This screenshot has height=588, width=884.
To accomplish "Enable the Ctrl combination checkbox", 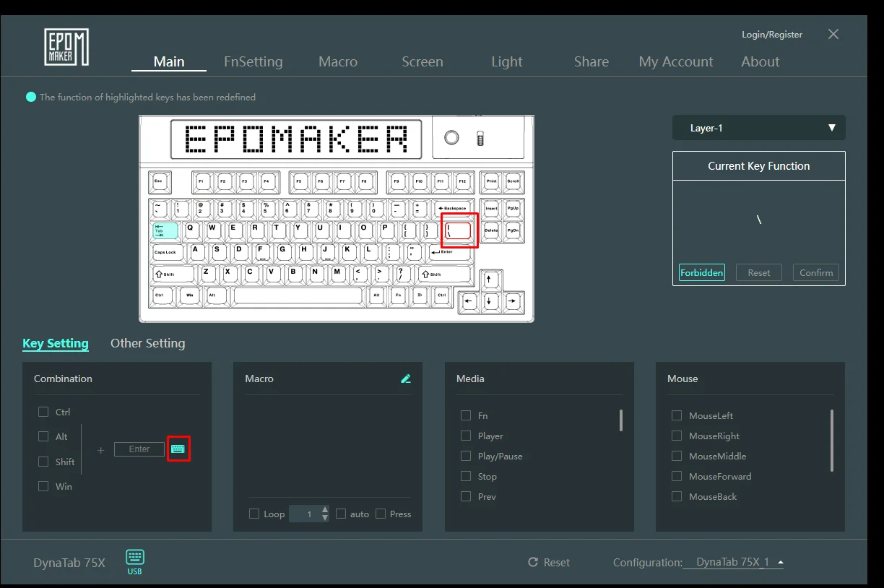I will point(43,412).
